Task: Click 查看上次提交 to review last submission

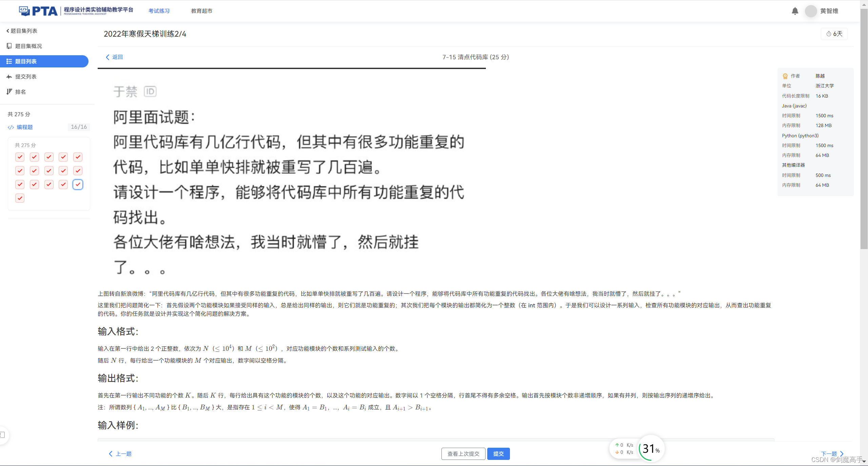Action: tap(463, 453)
